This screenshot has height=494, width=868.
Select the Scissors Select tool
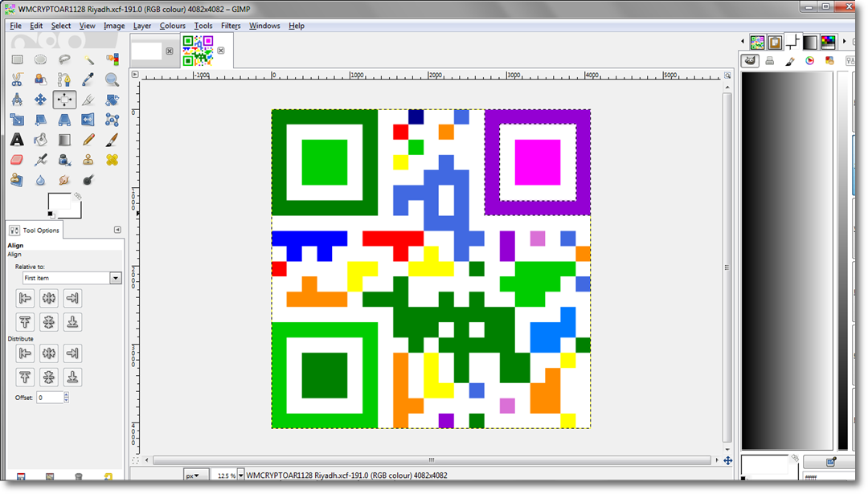tap(17, 80)
